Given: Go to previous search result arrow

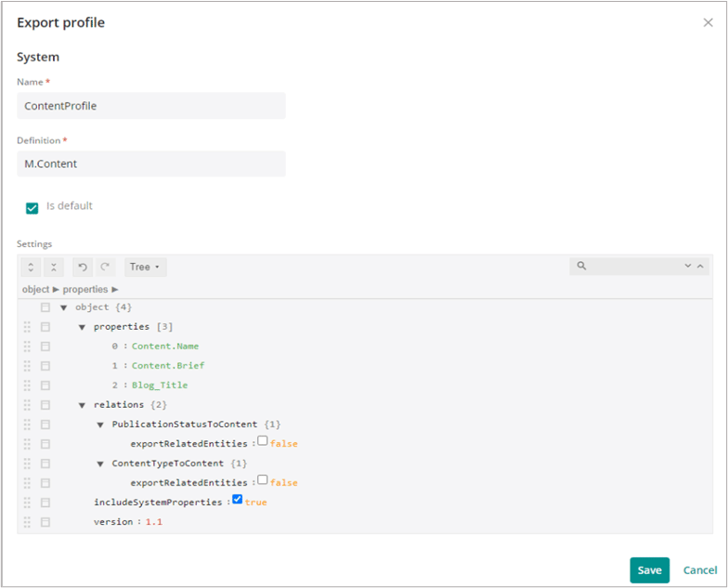Looking at the screenshot, I should [x=700, y=266].
